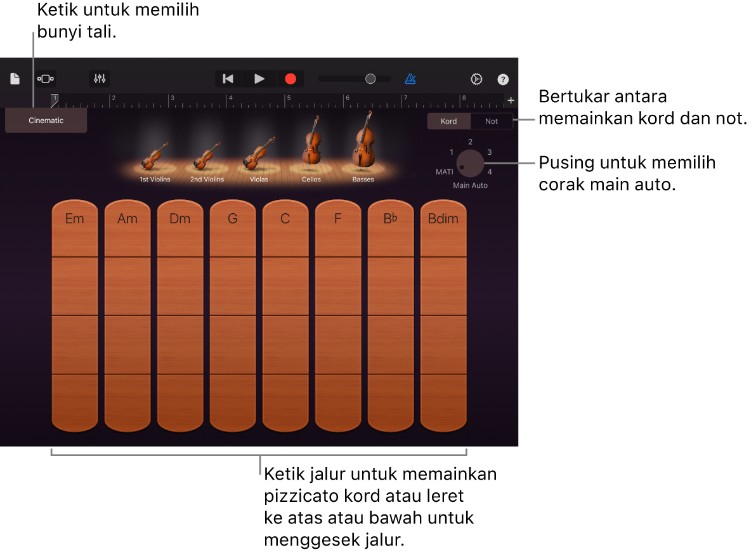The image size is (756, 557).
Task: Set Main Auto pattern to 2
Action: 470,141
